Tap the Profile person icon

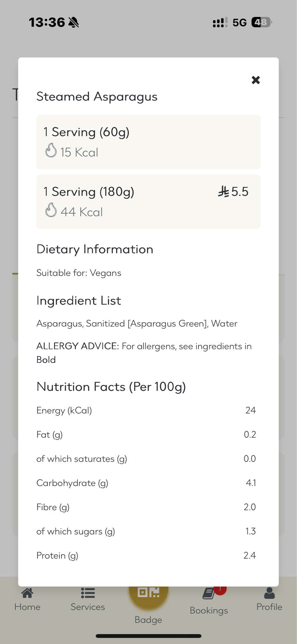tap(269, 593)
